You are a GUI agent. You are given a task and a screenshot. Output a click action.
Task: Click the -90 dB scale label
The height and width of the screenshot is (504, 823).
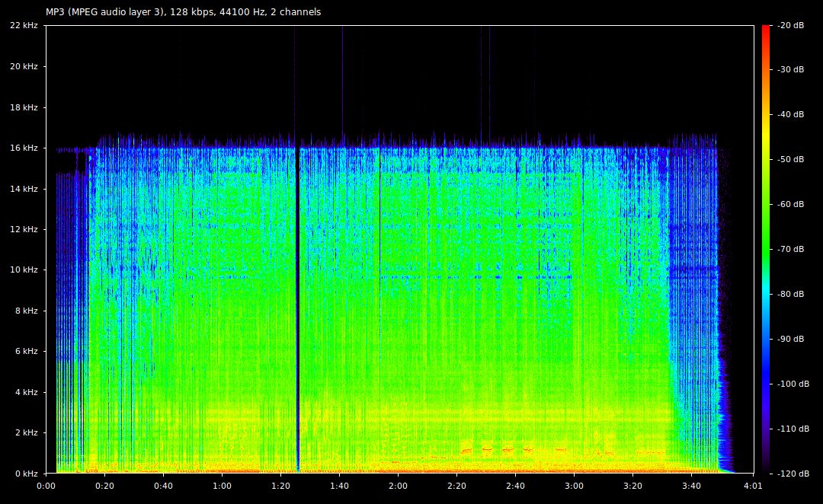[x=790, y=339]
